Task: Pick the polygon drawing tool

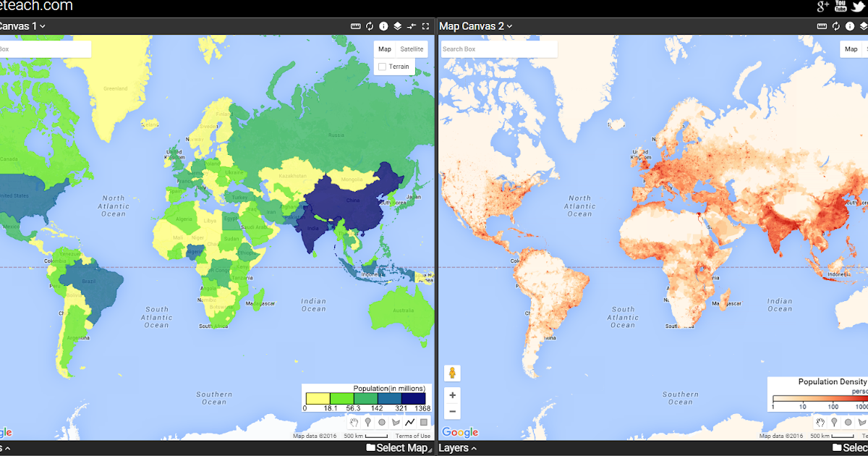Action: point(396,422)
